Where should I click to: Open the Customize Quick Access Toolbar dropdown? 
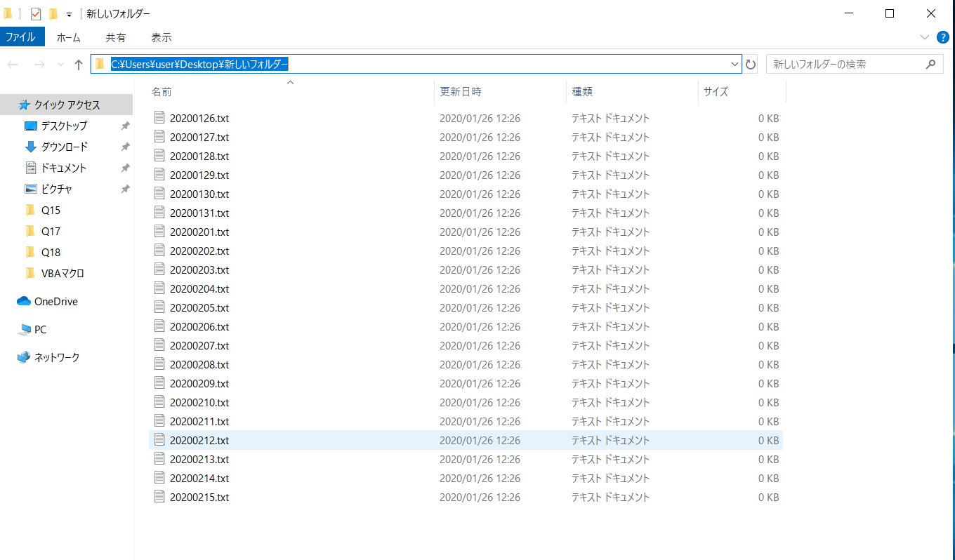pyautogui.click(x=69, y=15)
